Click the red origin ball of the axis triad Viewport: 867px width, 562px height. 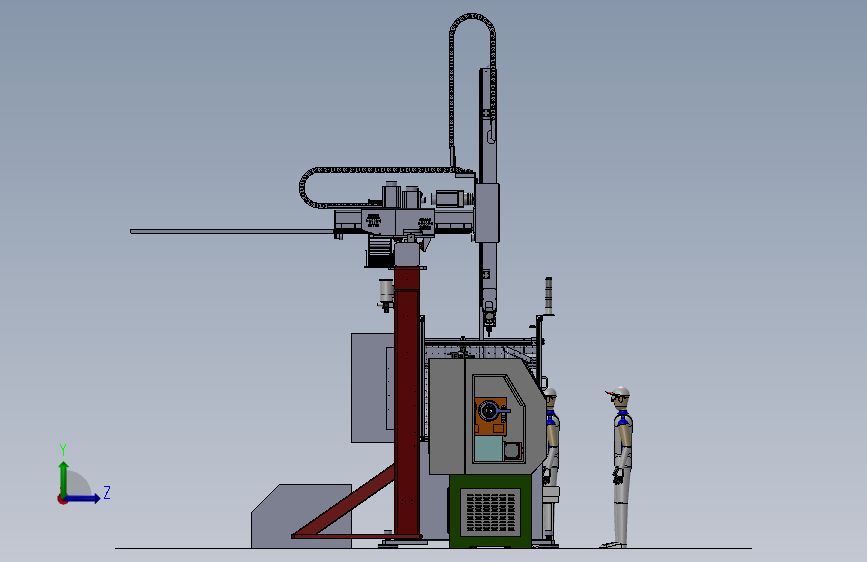(62, 499)
